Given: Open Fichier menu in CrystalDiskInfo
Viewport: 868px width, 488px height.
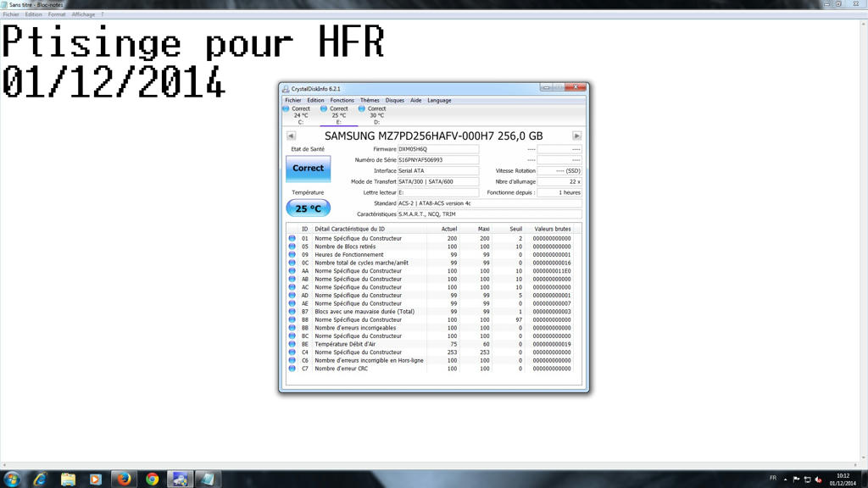Looking at the screenshot, I should (x=292, y=100).
